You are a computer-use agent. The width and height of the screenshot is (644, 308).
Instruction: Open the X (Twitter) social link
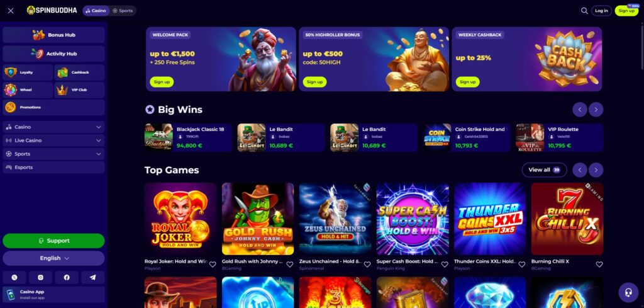pos(14,278)
